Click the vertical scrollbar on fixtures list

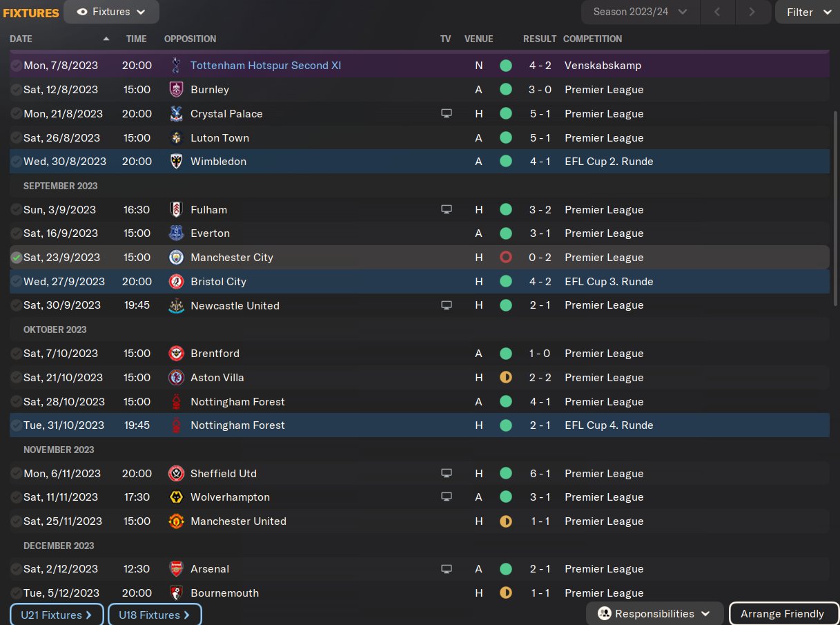tap(836, 207)
